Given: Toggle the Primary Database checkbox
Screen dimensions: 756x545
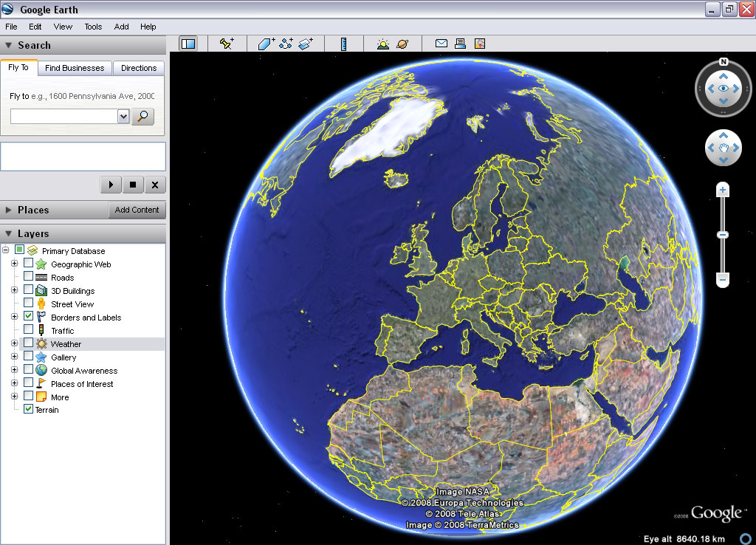Looking at the screenshot, I should 19,250.
